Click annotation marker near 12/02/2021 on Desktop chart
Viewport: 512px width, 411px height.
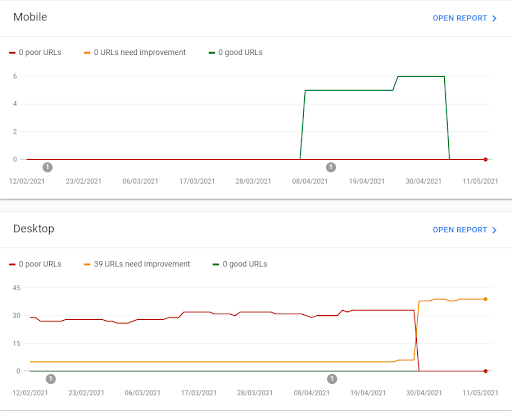[x=51, y=379]
